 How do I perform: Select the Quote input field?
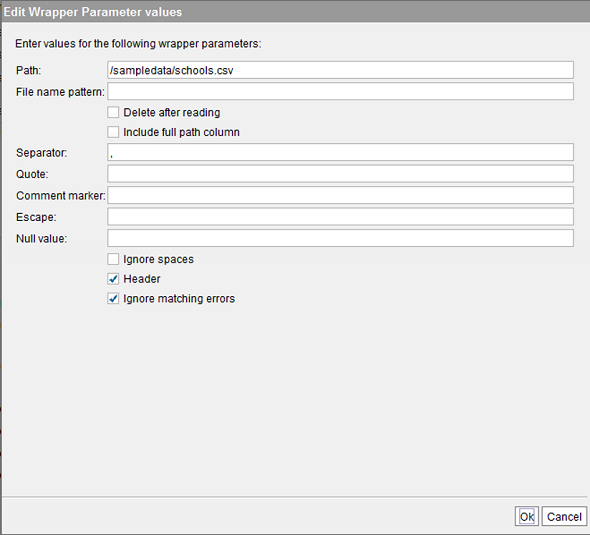(340, 173)
